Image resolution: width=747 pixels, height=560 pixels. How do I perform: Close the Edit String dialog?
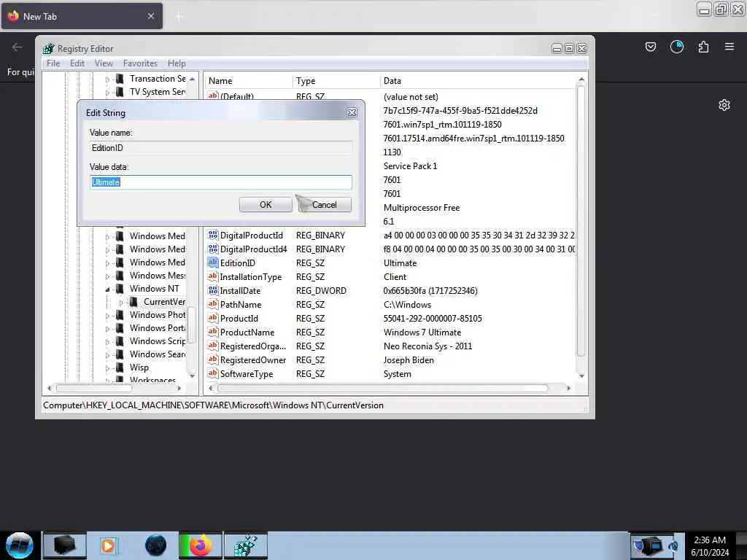click(x=352, y=112)
